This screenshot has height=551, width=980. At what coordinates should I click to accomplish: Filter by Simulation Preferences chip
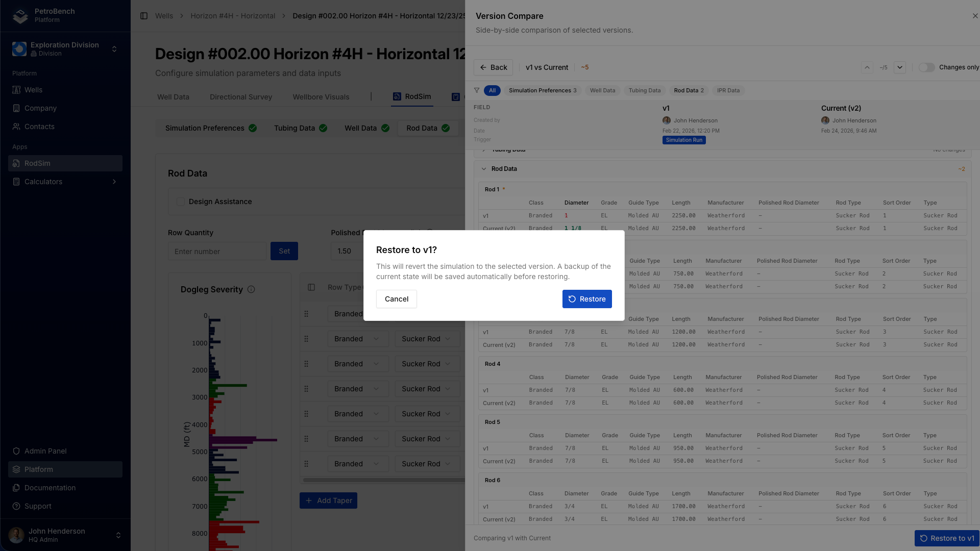tap(542, 90)
